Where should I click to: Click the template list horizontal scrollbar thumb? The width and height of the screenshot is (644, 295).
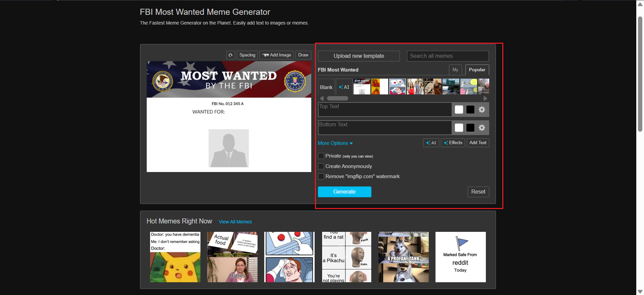[x=337, y=98]
